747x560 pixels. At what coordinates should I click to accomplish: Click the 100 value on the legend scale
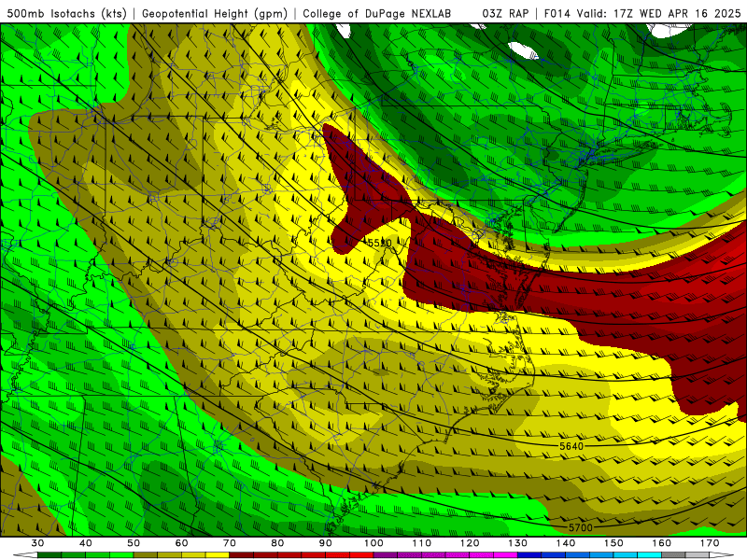tap(374, 543)
